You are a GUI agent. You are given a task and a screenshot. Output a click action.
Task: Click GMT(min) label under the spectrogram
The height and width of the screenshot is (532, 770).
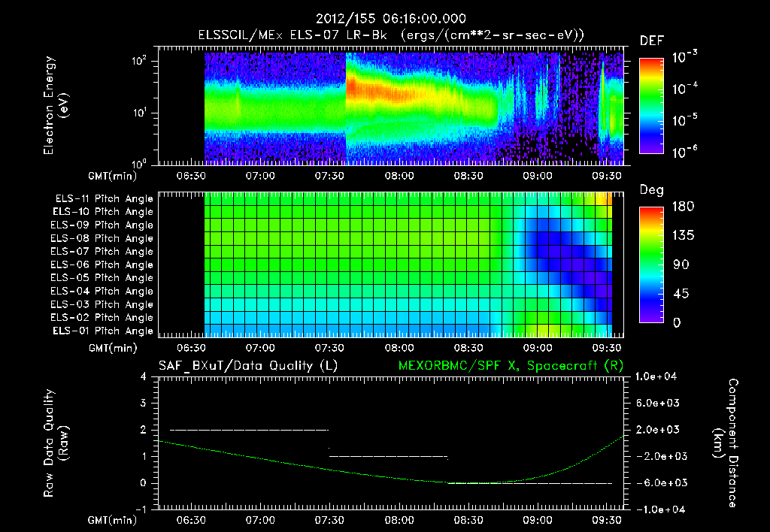point(113,176)
